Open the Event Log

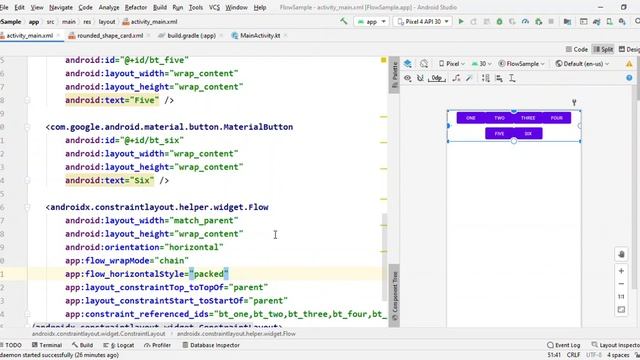pos(564,345)
